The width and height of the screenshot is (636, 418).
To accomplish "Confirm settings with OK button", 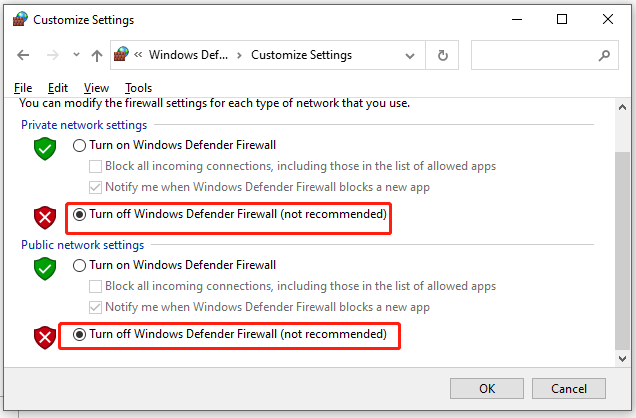I will click(x=487, y=389).
